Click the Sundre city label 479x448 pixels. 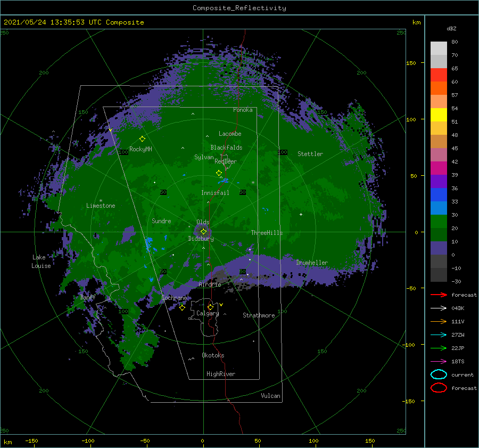pos(161,221)
